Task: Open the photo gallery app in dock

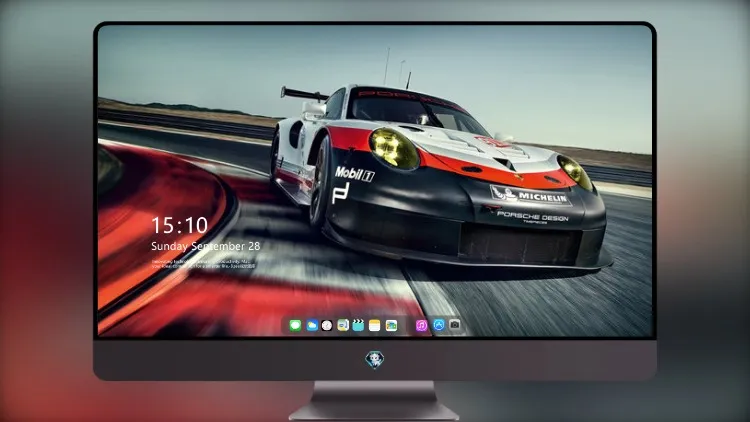Action: click(391, 325)
